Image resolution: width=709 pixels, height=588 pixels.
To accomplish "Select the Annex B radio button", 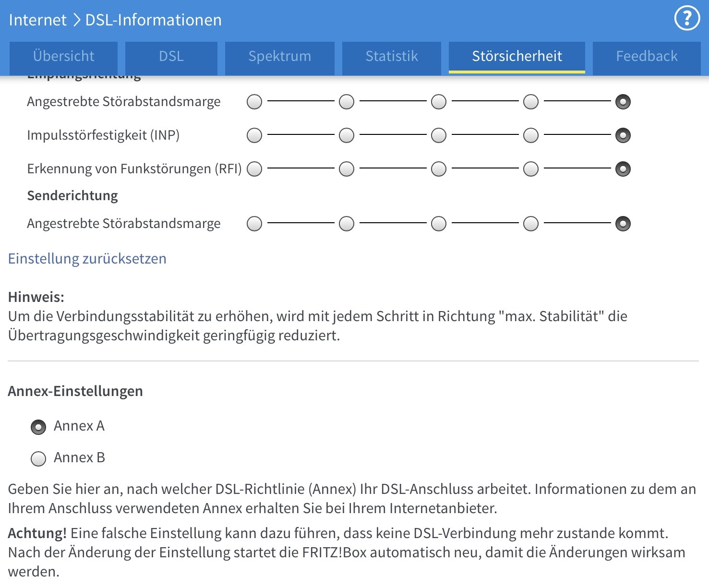I will click(38, 459).
